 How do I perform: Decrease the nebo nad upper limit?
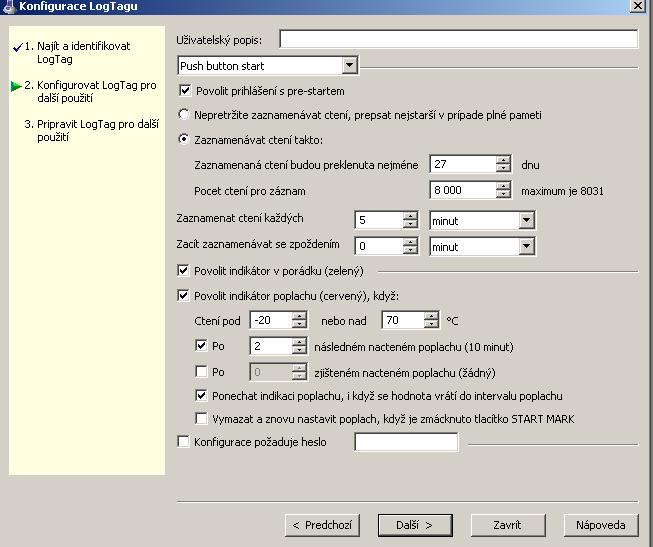[x=431, y=324]
